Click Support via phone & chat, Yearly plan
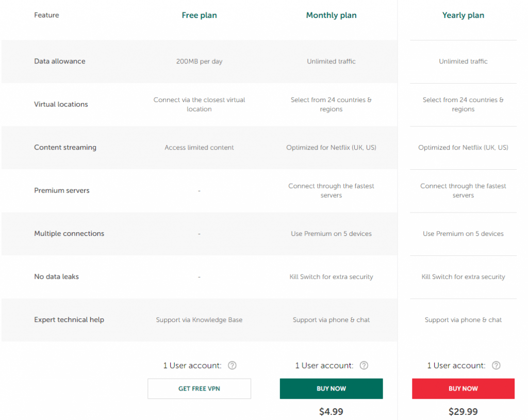The image size is (528, 420). click(x=464, y=319)
